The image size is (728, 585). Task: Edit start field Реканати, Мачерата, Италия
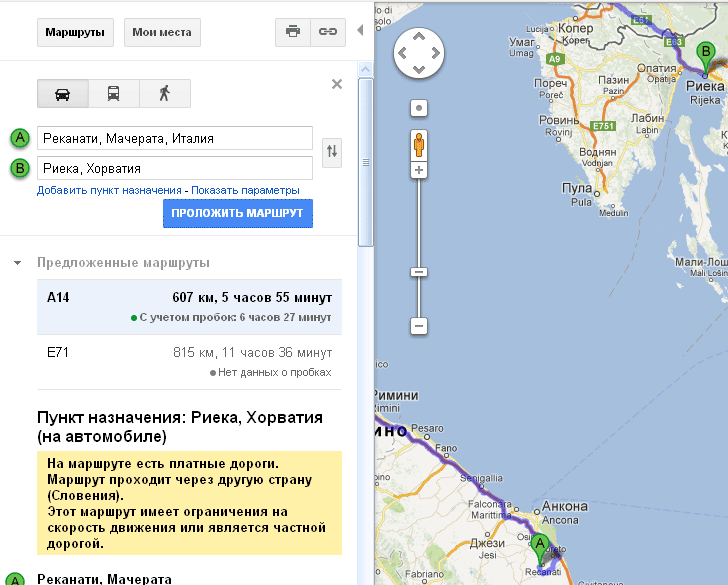tap(175, 138)
